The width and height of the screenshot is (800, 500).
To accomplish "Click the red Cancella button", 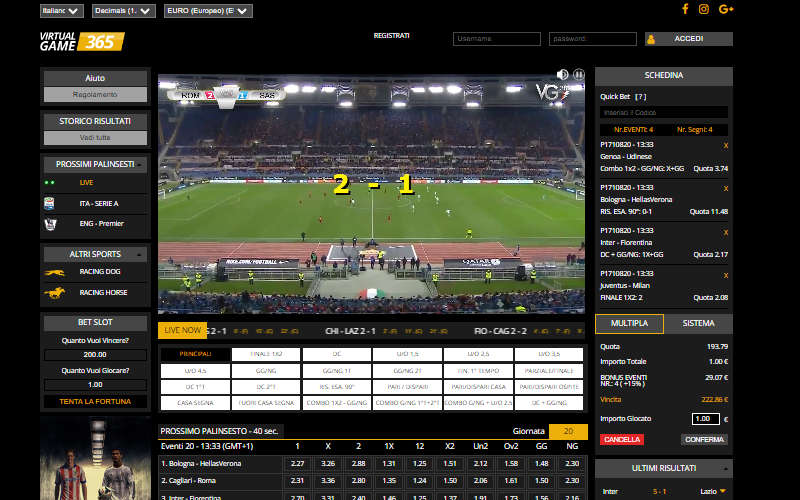I will (622, 439).
